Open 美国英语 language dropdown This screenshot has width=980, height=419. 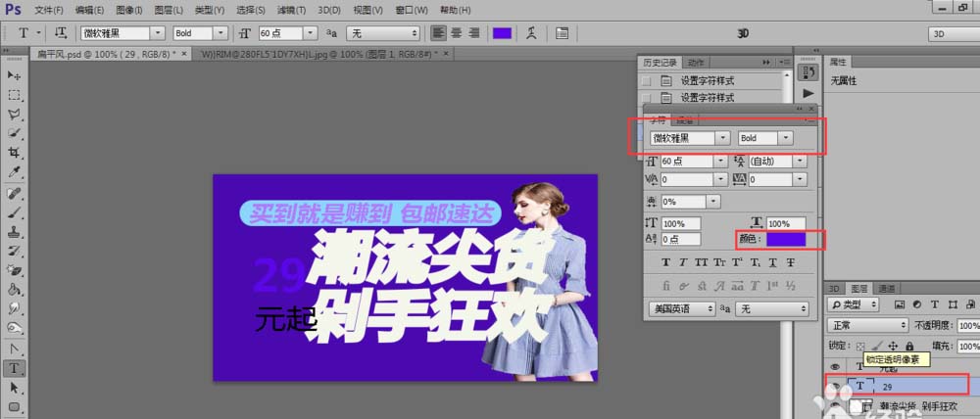coord(682,308)
